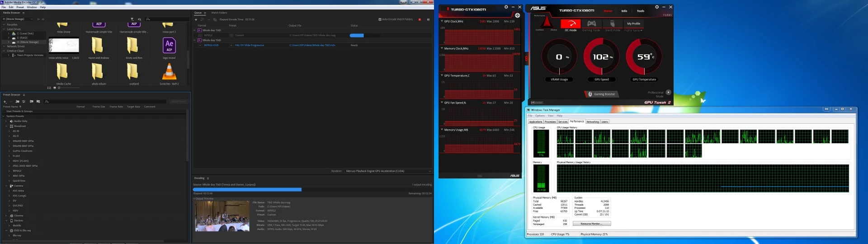Open the Renderer dropdown for Mercury Playback Engine
868x244 pixels.
[x=388, y=171]
